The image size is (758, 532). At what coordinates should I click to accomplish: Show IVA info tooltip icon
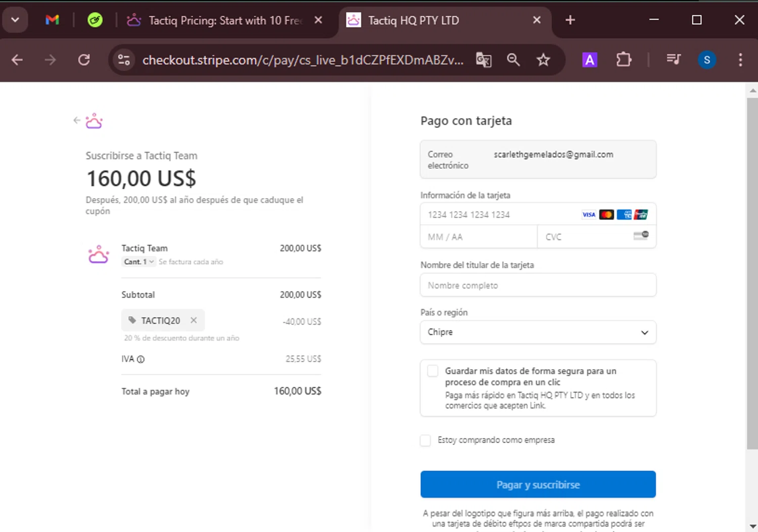(141, 359)
